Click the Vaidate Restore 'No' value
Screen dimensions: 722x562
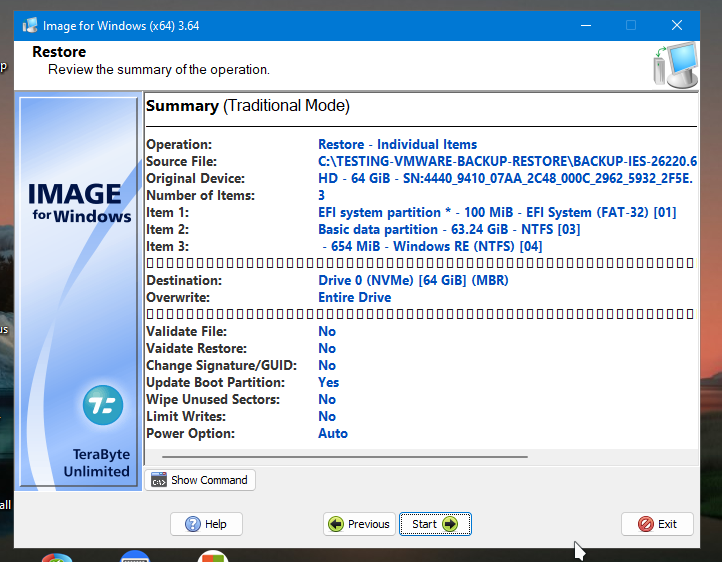327,349
